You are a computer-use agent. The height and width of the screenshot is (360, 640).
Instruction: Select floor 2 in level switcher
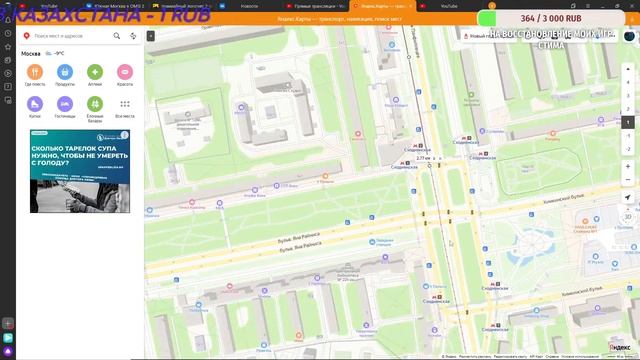click(628, 109)
